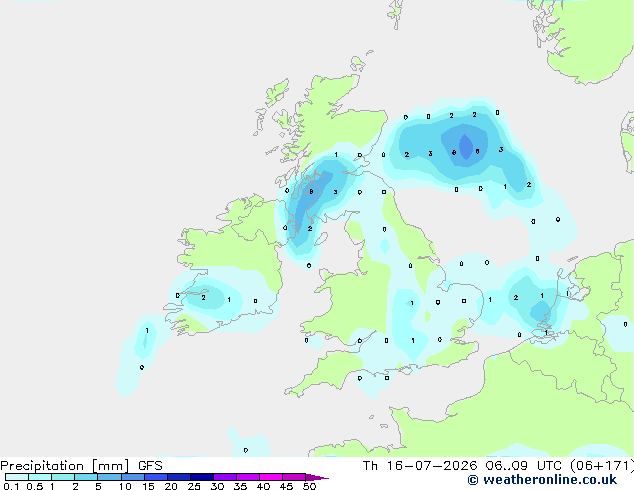
Task: Pick the 2–5 mm legend swatch
Action: [x=86, y=477]
